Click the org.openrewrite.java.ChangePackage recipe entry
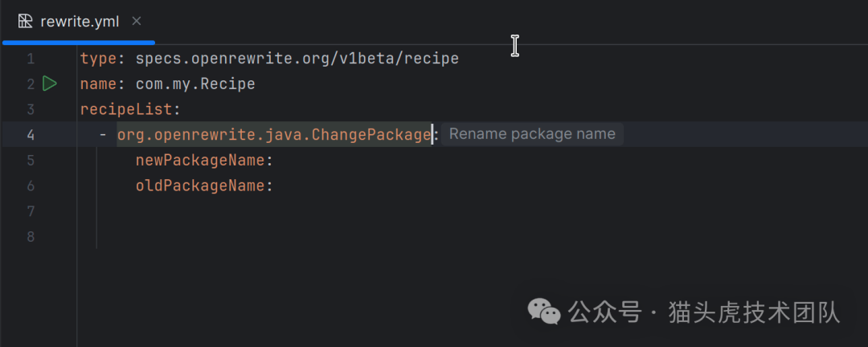Screen dimensions: 868x347 tap(274, 134)
